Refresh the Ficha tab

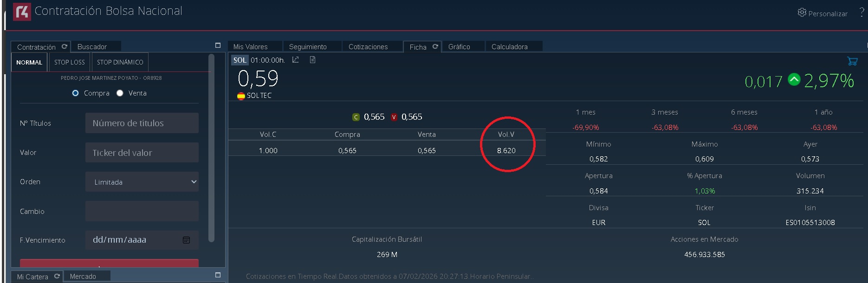(x=435, y=46)
